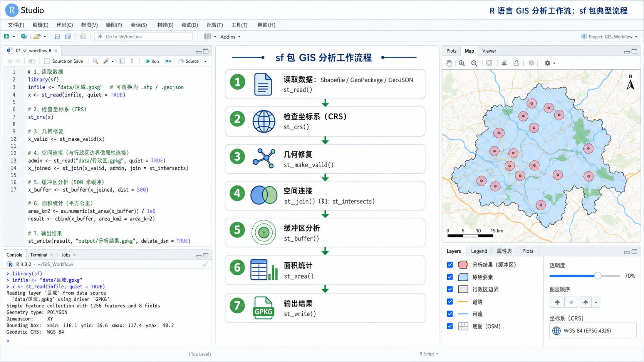Move layer up with up-arrow button
Screen dimensions: 644x362
click(x=557, y=302)
